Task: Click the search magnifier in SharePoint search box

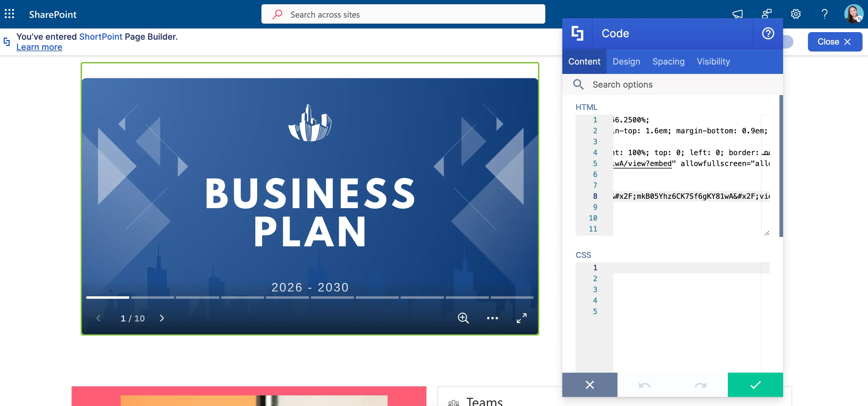Action: click(x=277, y=14)
